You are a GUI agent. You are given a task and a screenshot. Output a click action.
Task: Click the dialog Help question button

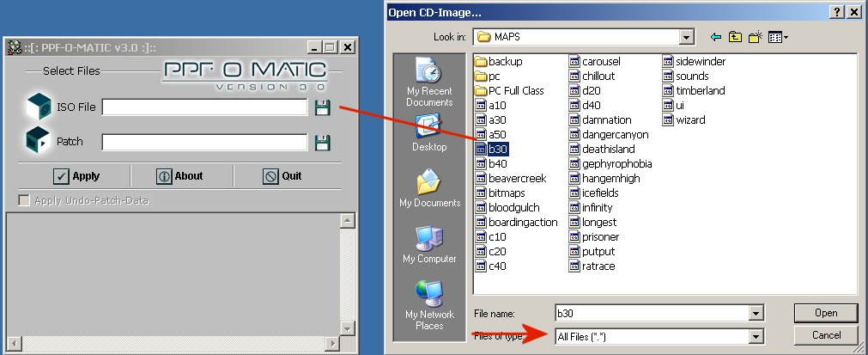click(x=838, y=12)
